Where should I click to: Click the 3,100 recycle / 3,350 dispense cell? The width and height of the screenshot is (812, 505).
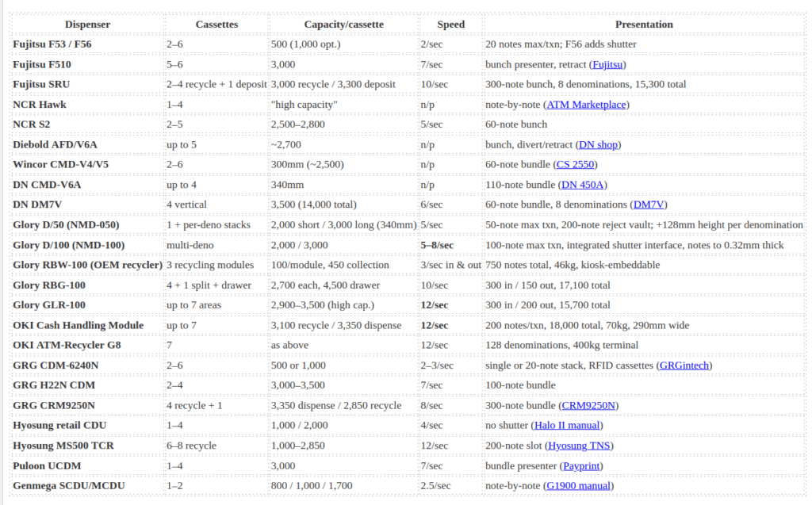[x=344, y=325]
